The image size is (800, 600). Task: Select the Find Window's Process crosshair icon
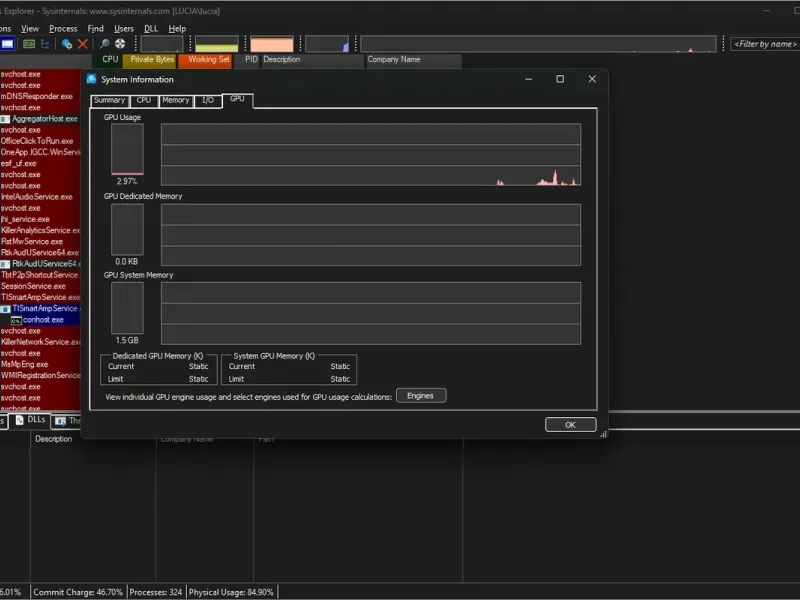pos(120,44)
